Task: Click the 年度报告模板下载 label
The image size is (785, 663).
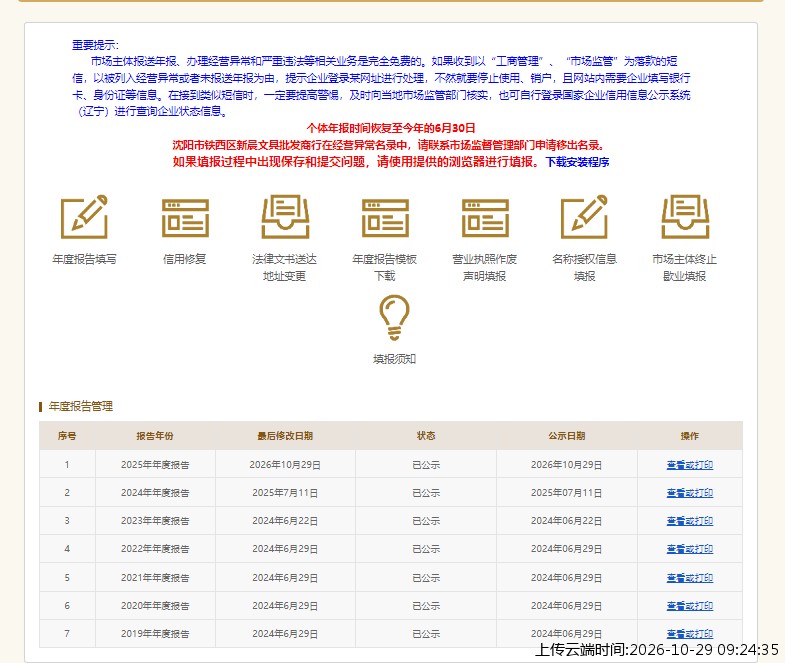Action: [x=384, y=267]
